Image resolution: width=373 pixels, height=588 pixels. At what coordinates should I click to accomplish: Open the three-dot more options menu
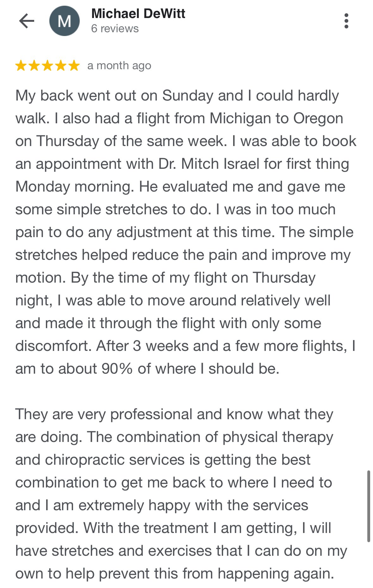tap(346, 21)
